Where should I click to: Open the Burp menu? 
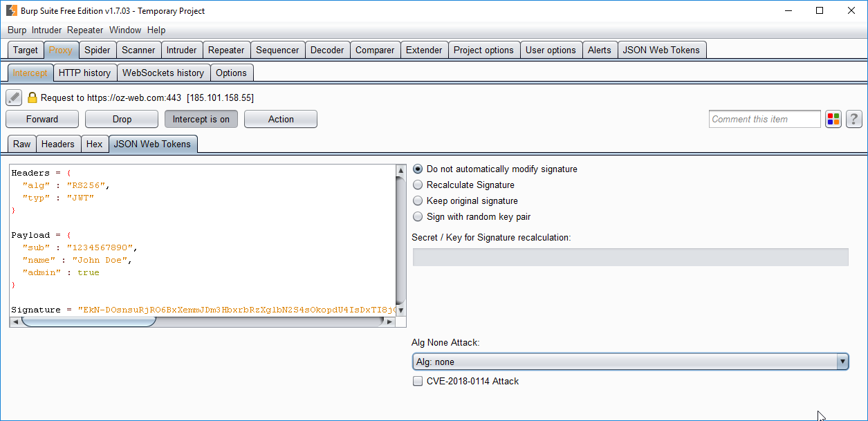click(x=17, y=30)
